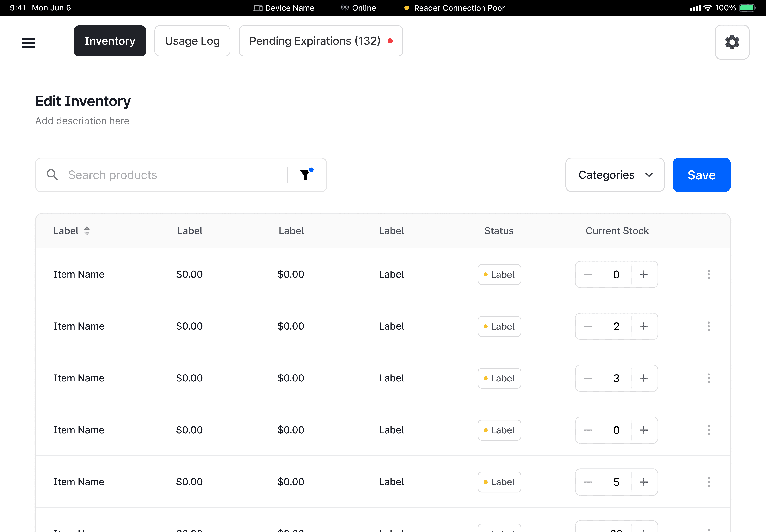The height and width of the screenshot is (532, 766).
Task: Open settings with the gear icon
Action: [x=732, y=42]
